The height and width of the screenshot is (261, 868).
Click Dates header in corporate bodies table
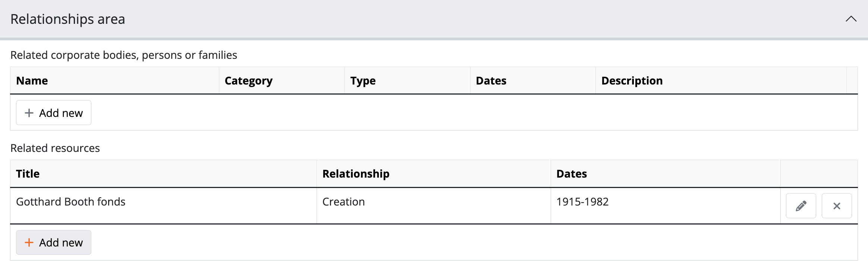491,81
